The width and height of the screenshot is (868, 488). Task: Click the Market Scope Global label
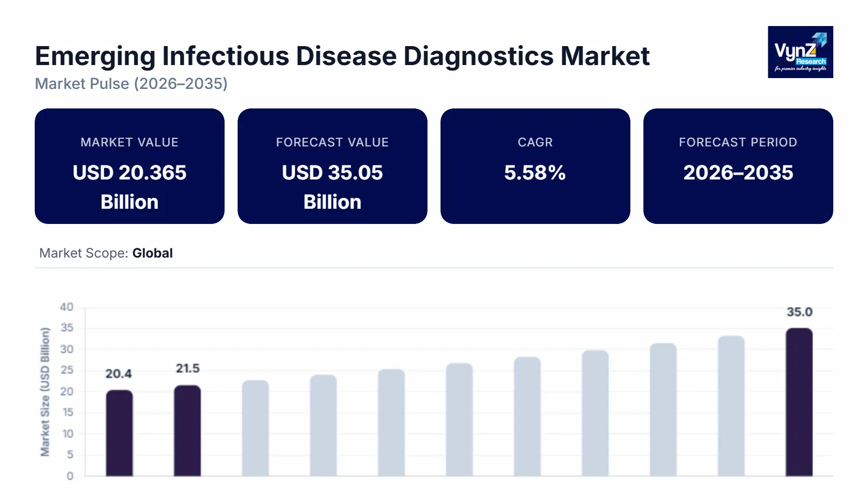click(106, 253)
